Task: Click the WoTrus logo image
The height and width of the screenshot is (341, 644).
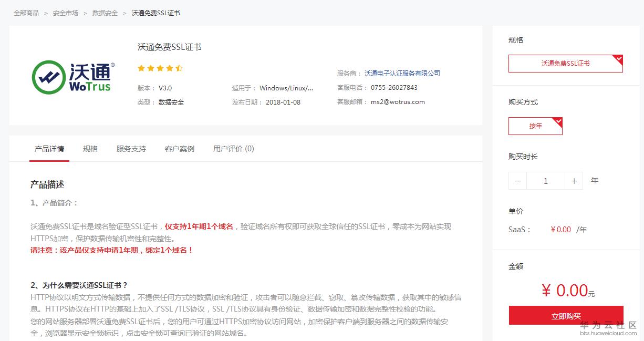Action: click(71, 77)
